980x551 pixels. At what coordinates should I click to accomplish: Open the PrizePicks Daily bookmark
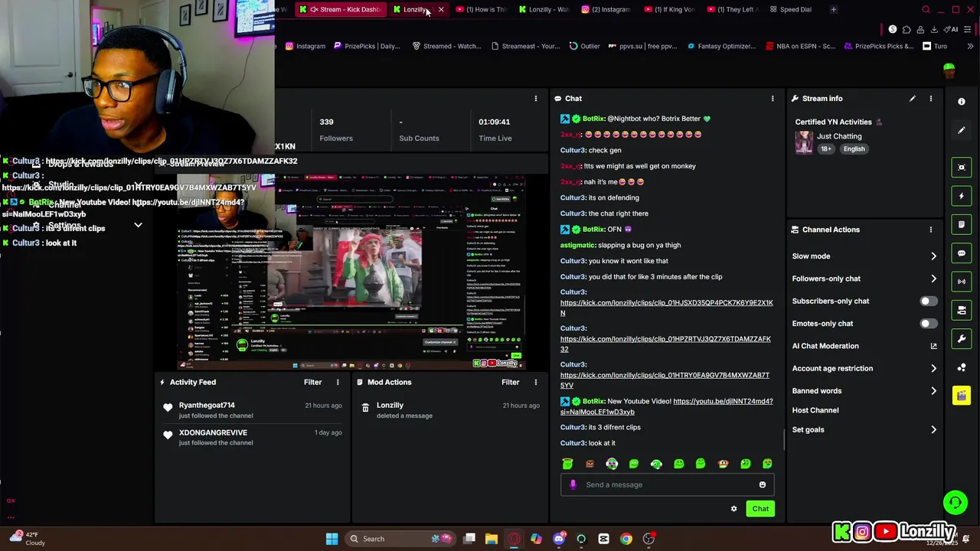pos(367,46)
